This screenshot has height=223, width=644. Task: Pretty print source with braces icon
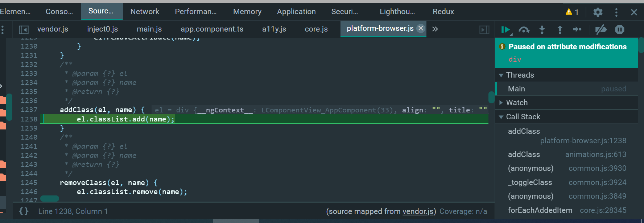tap(24, 211)
